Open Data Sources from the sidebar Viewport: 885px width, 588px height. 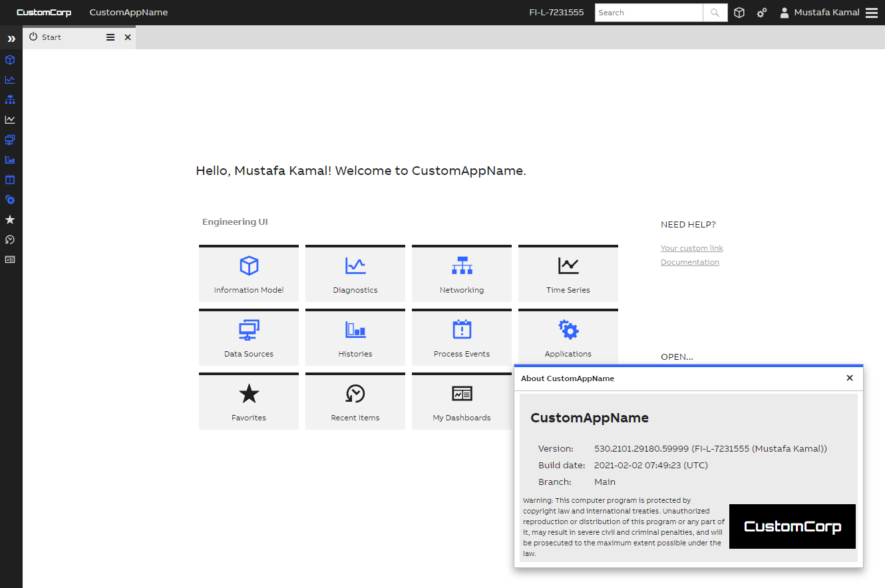(9, 140)
